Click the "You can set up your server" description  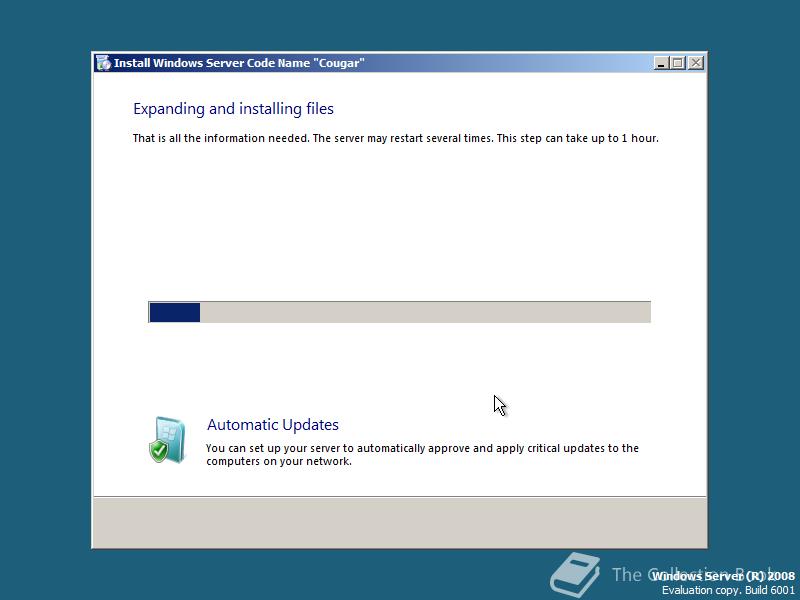coord(422,455)
